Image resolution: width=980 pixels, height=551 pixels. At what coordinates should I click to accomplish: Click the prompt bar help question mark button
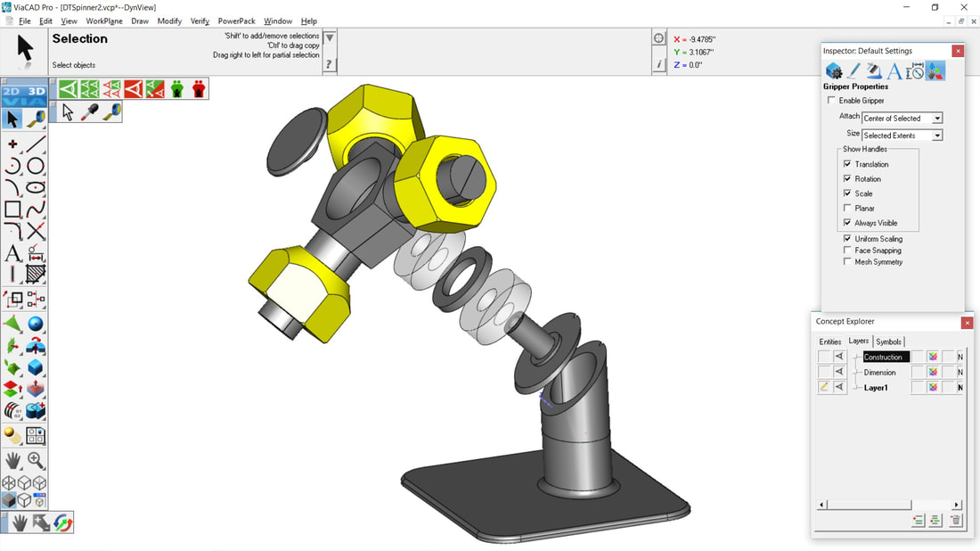[x=330, y=64]
